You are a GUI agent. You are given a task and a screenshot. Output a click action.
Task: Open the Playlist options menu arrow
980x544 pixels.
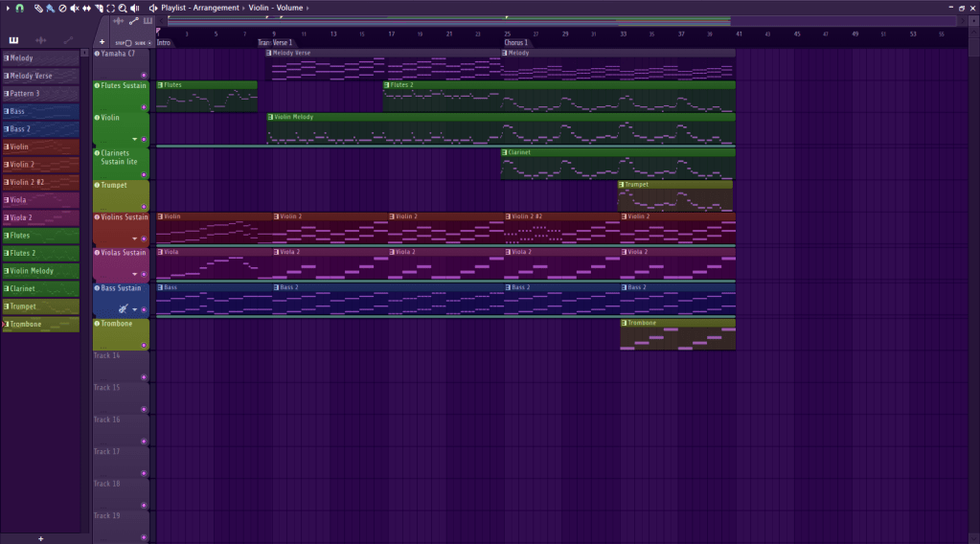pos(7,8)
